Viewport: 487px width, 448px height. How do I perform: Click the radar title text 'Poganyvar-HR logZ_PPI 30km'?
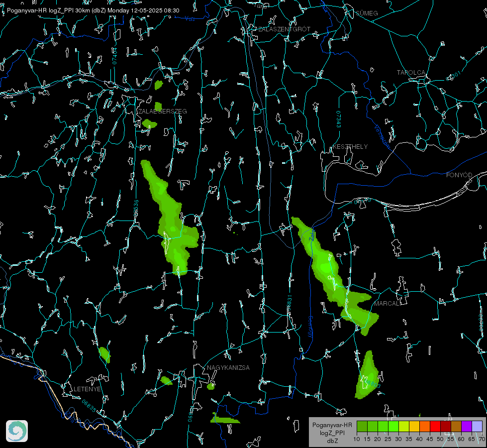[48, 10]
